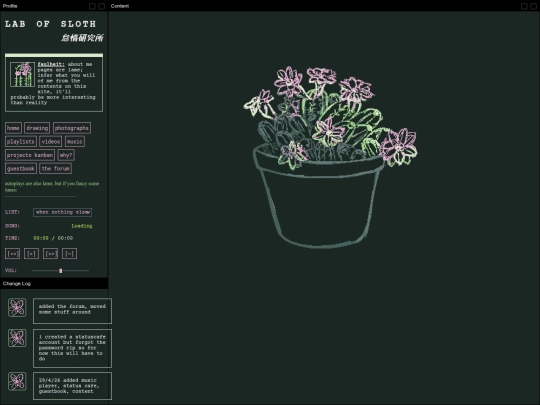Open the flower icon beside 'added the forum' entry
The image size is (540, 405).
[17, 308]
